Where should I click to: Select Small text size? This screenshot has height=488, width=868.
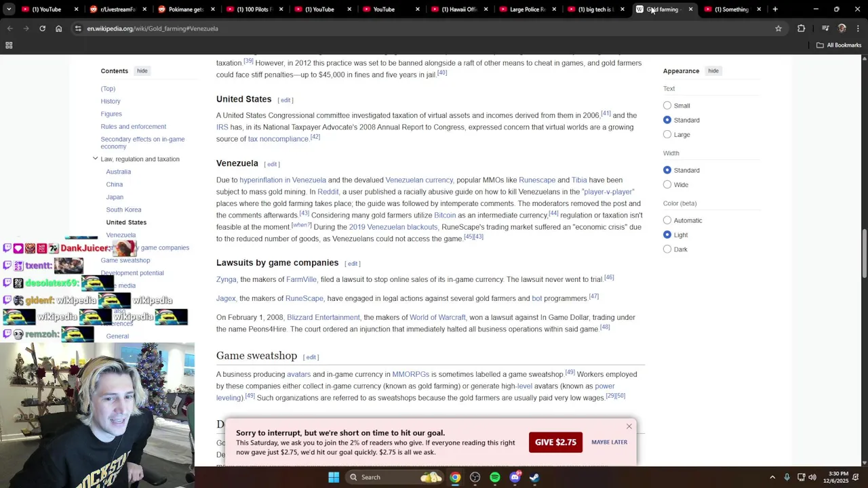pyautogui.click(x=667, y=106)
